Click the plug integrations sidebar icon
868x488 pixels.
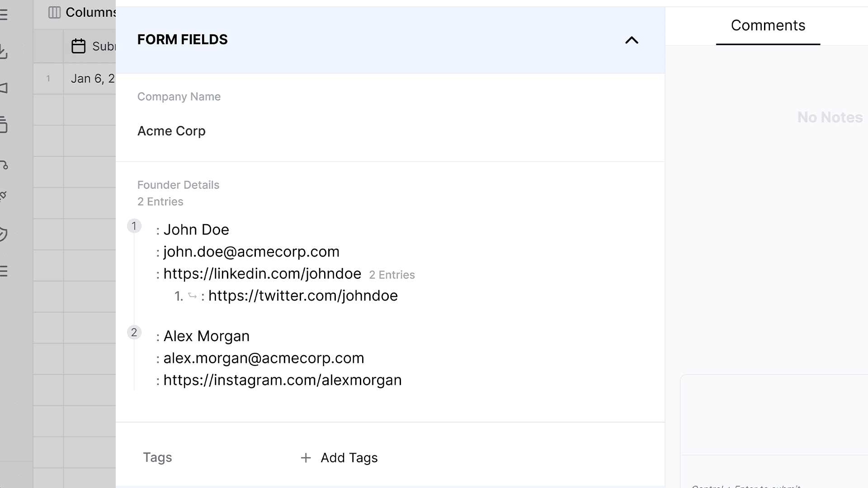point(4,196)
